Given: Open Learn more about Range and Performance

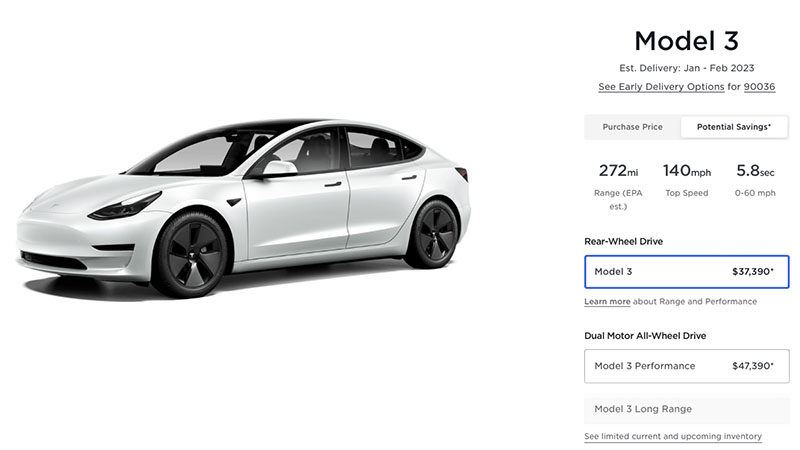Looking at the screenshot, I should click(x=607, y=302).
